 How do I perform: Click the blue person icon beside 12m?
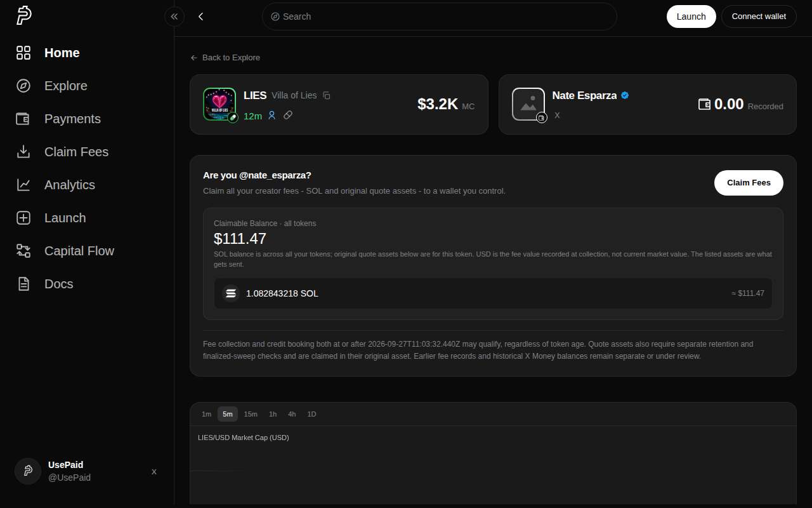click(272, 116)
